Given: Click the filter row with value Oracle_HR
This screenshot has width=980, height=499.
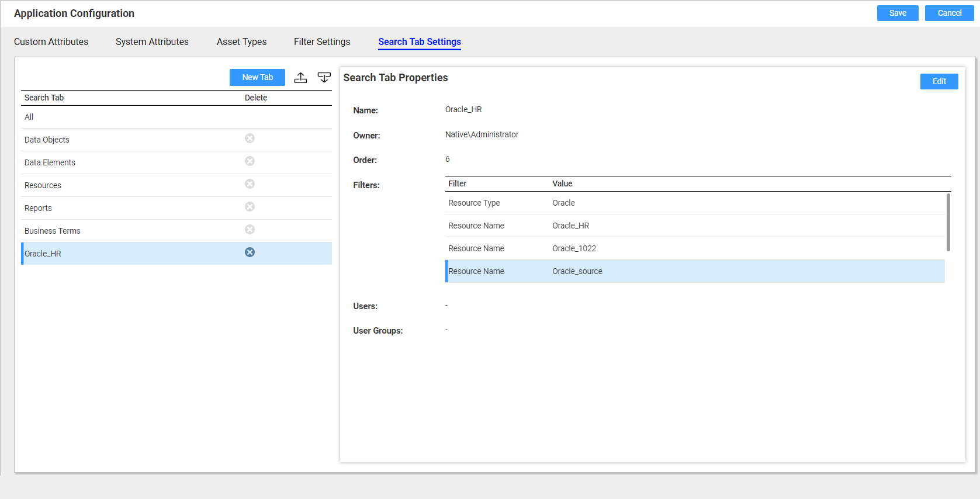Looking at the screenshot, I should tap(695, 226).
